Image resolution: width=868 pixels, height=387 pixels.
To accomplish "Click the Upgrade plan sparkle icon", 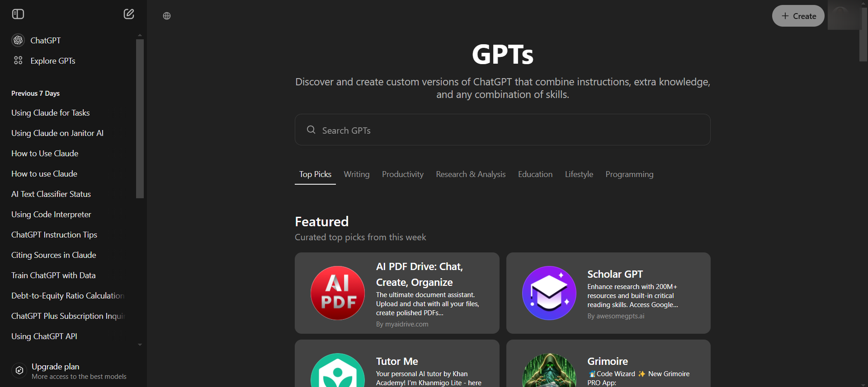I will click(x=19, y=371).
